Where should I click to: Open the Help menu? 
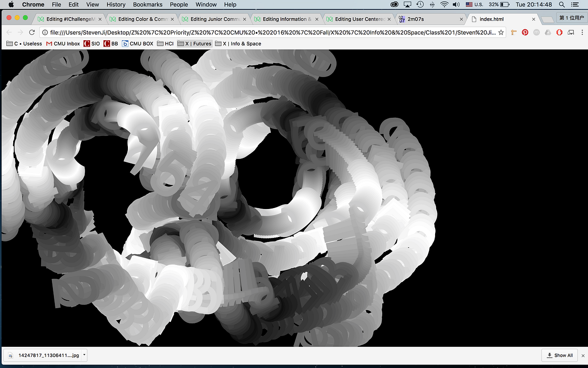[x=230, y=4]
